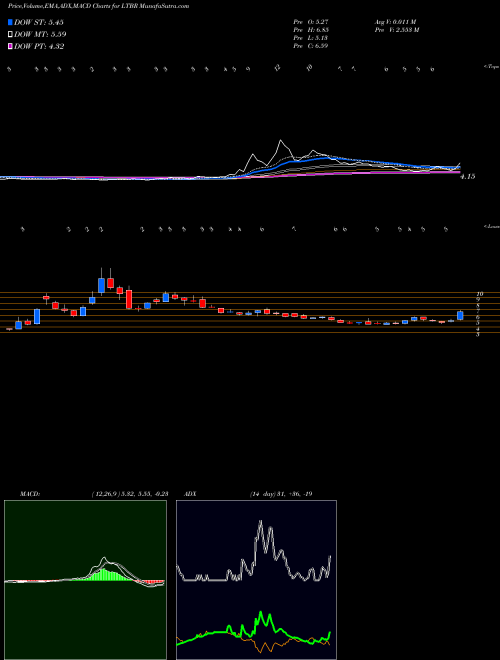This screenshot has width=500, height=660.
Task: Click the 10 price axis label
Action: [480, 294]
